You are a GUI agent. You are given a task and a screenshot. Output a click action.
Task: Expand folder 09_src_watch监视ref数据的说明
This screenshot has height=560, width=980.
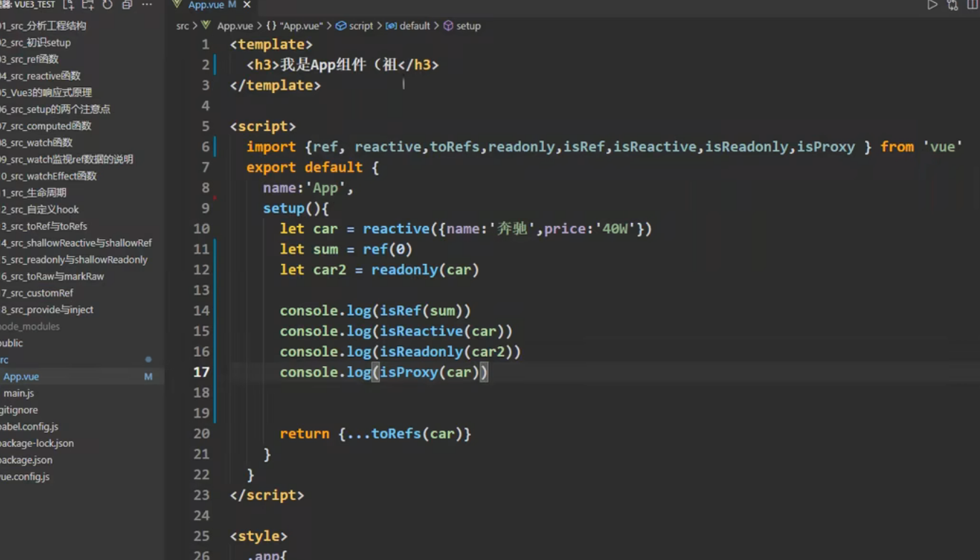click(x=66, y=159)
